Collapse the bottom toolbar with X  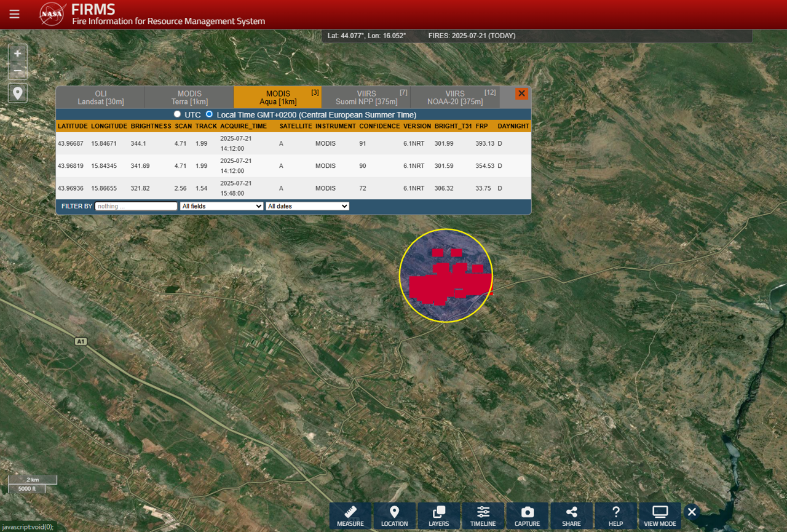point(692,512)
